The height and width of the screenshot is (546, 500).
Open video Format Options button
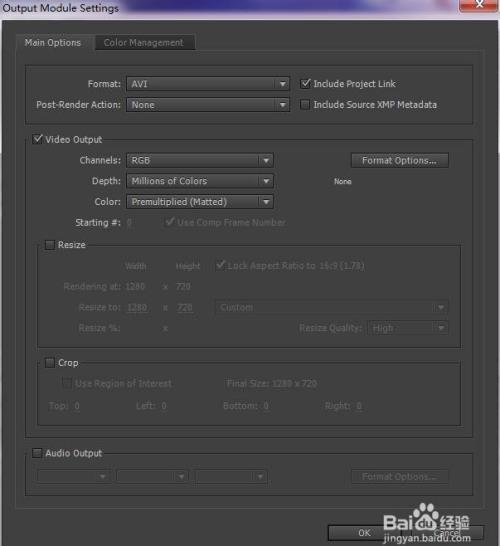(x=399, y=161)
